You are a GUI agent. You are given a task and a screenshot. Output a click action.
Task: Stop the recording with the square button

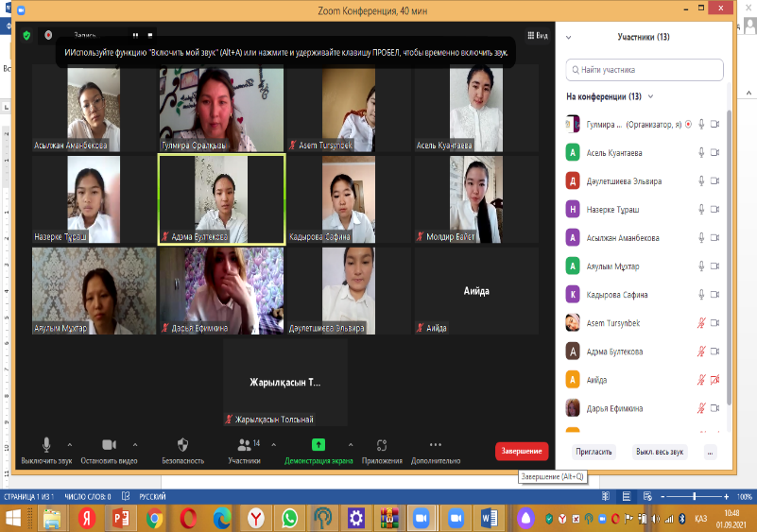click(x=149, y=35)
